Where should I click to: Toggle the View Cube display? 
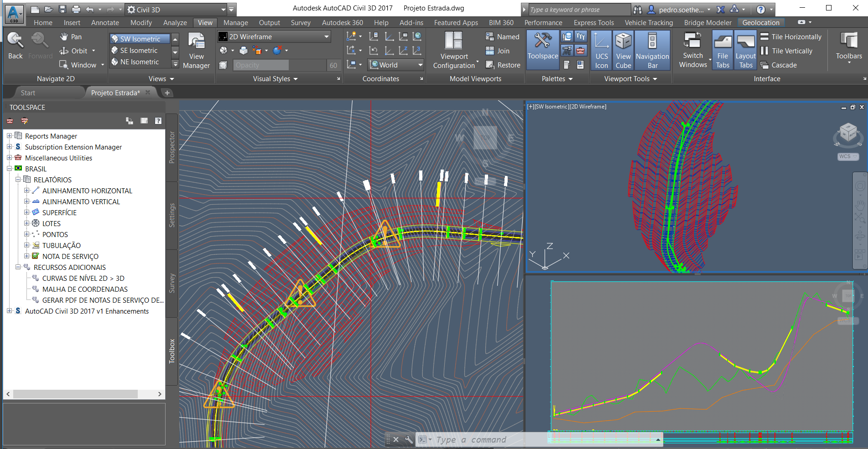tap(623, 50)
